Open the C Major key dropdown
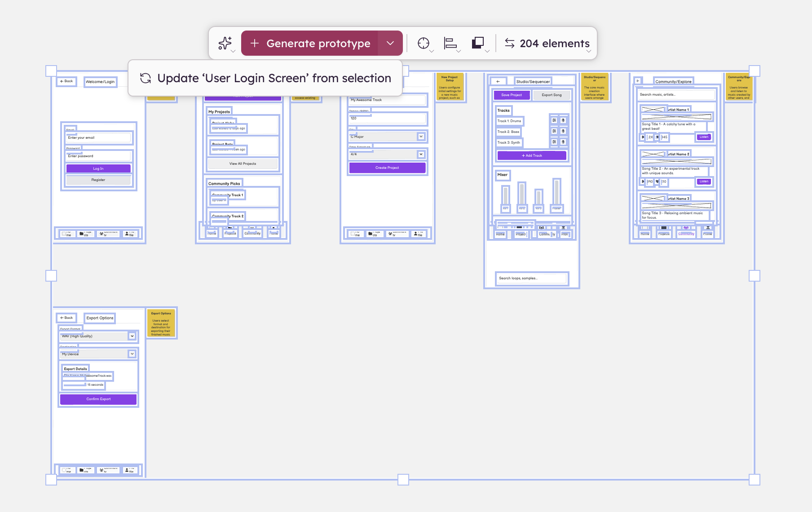 click(421, 137)
